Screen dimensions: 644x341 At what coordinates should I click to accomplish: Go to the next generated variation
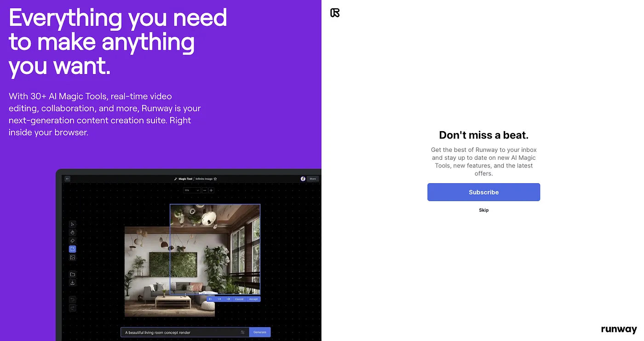(x=228, y=299)
